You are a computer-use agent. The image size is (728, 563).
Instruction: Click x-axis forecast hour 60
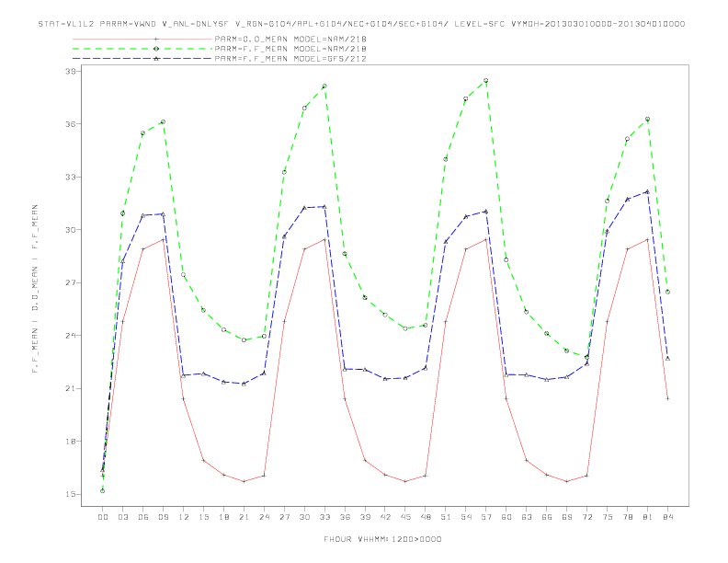click(x=506, y=517)
